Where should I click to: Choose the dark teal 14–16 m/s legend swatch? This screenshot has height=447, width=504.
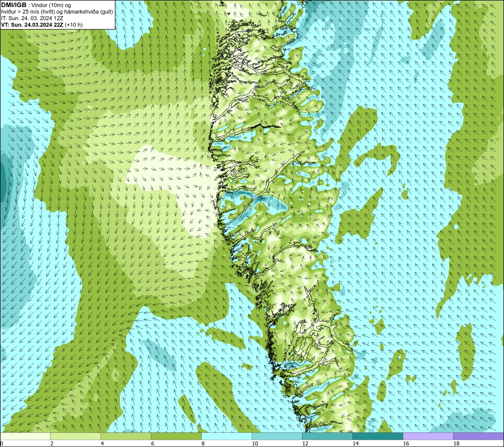377,436
